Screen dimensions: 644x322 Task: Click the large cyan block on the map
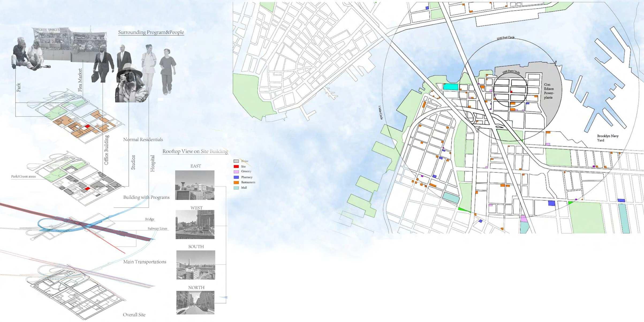click(x=450, y=87)
